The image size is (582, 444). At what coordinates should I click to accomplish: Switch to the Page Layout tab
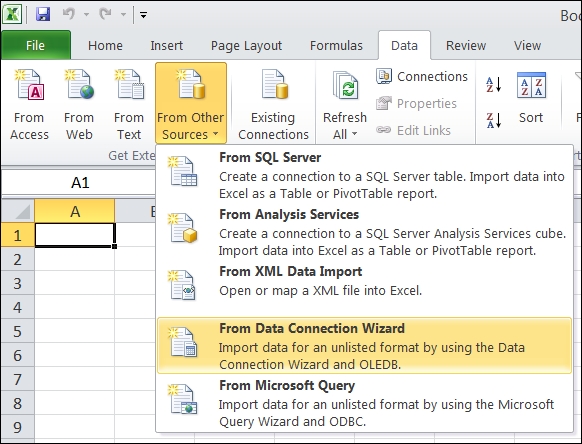(x=246, y=46)
